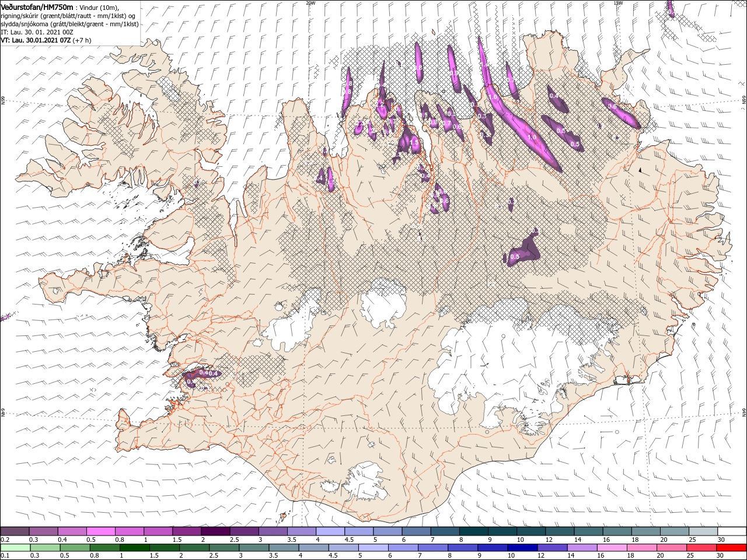The width and height of the screenshot is (747, 560).
Task: Click the 'IT: Lau. 30. 01. 2021 00Z' line
Action: click(x=37, y=32)
